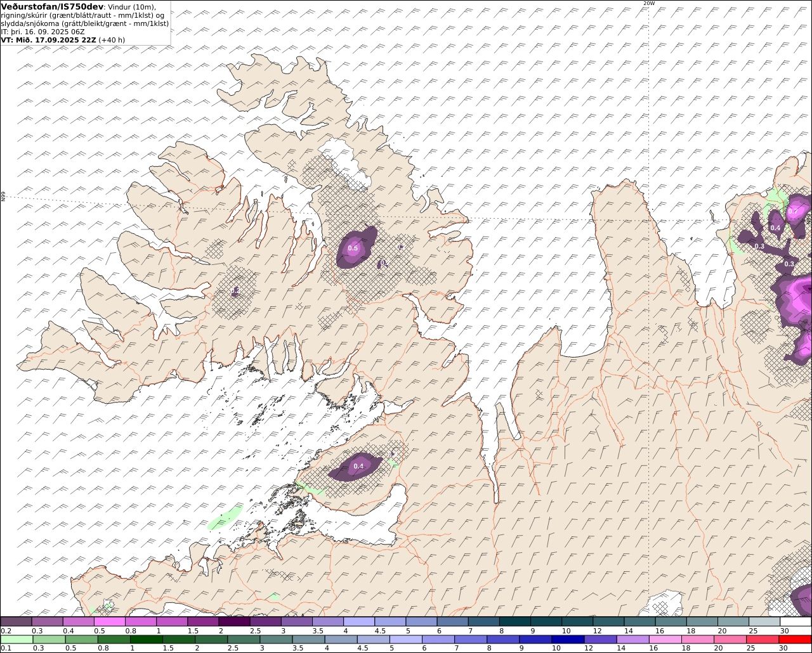Click the 'slydda/snjókoma' legend description line
The image size is (812, 653).
point(85,23)
